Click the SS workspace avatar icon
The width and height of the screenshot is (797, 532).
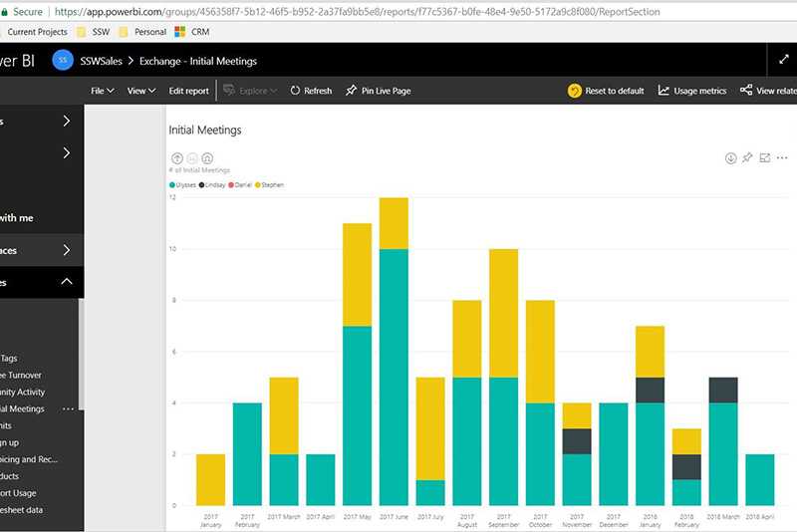pyautogui.click(x=62, y=61)
